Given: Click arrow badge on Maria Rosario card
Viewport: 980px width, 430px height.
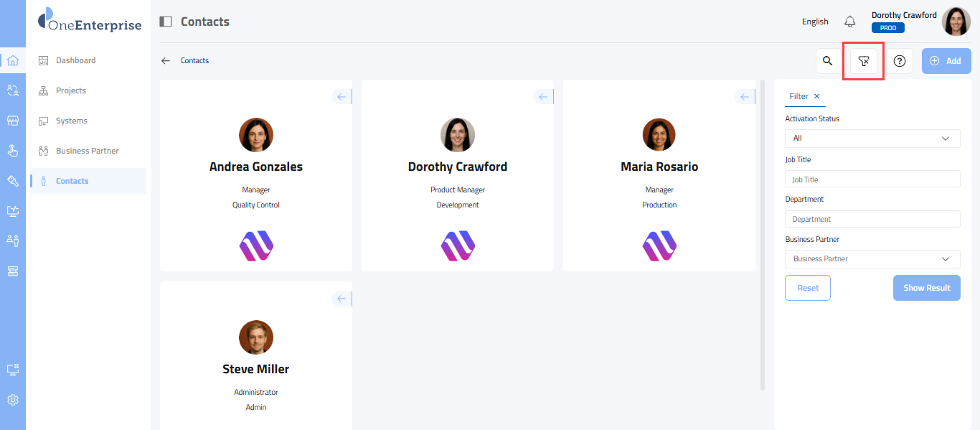Looking at the screenshot, I should pyautogui.click(x=745, y=97).
